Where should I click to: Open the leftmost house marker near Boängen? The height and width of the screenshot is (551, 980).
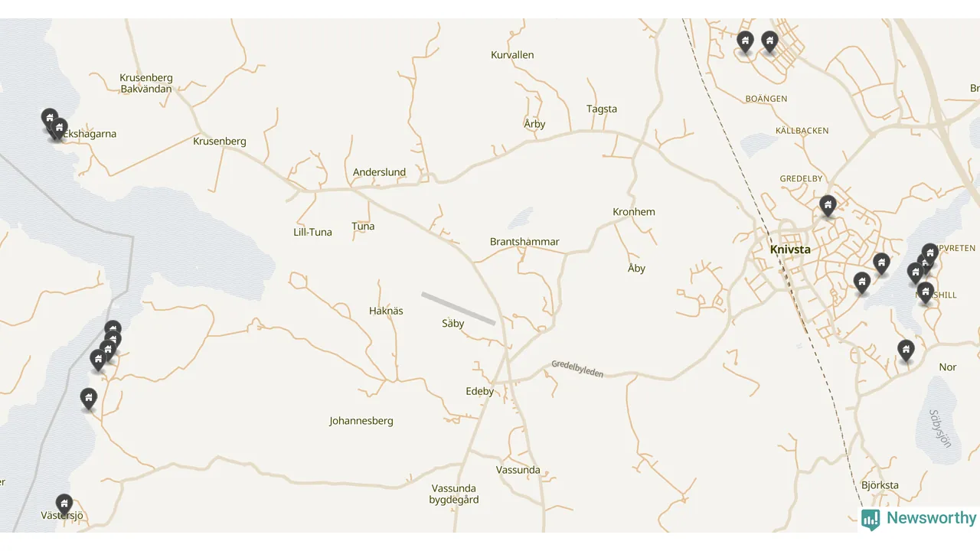pos(745,42)
